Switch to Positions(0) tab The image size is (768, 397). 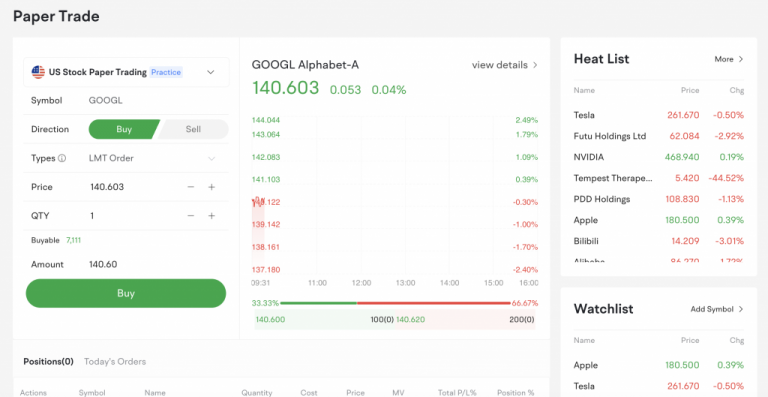click(x=48, y=362)
